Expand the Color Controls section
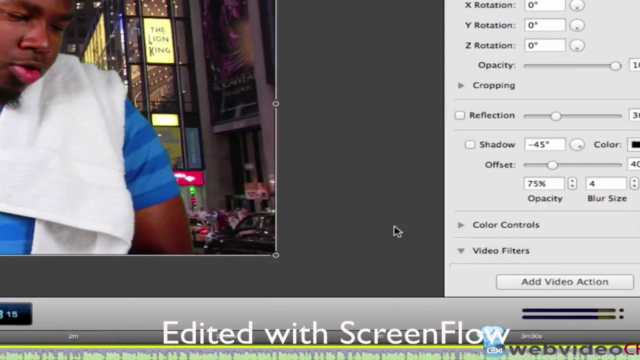Viewport: 640px width, 360px height. point(461,225)
